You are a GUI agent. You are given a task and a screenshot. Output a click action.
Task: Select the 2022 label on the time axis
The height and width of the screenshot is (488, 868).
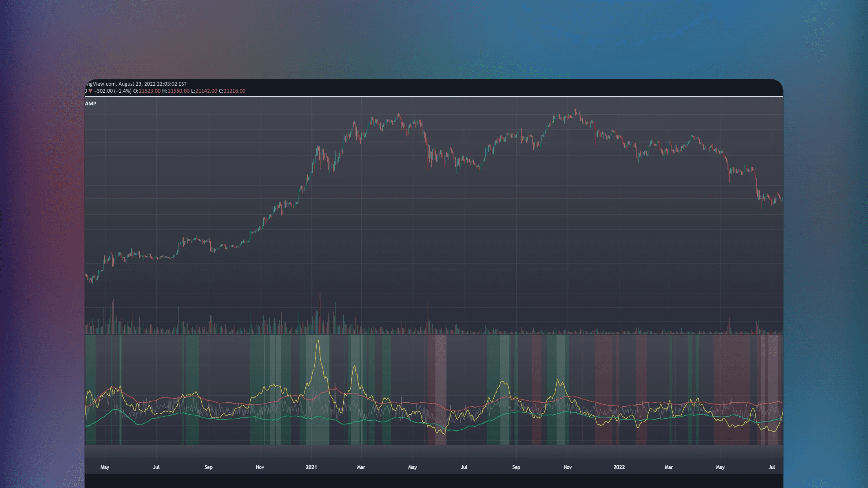619,467
